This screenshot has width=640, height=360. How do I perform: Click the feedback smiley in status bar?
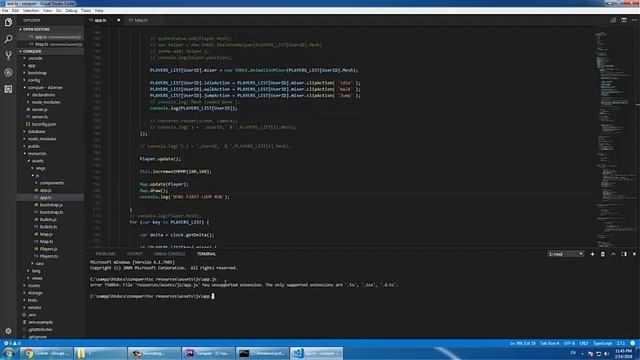tap(633, 343)
